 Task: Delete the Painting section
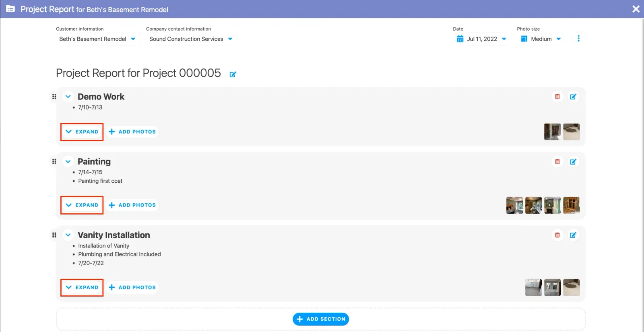point(557,162)
